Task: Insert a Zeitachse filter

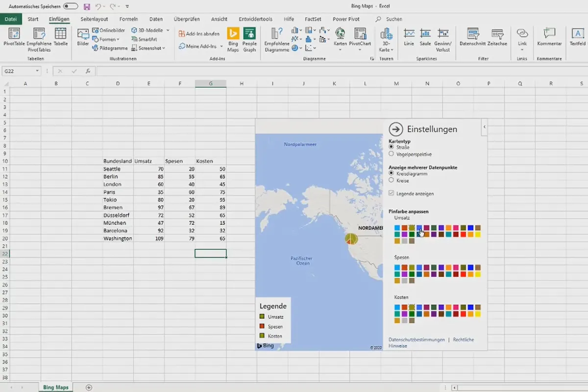Action: (497, 38)
